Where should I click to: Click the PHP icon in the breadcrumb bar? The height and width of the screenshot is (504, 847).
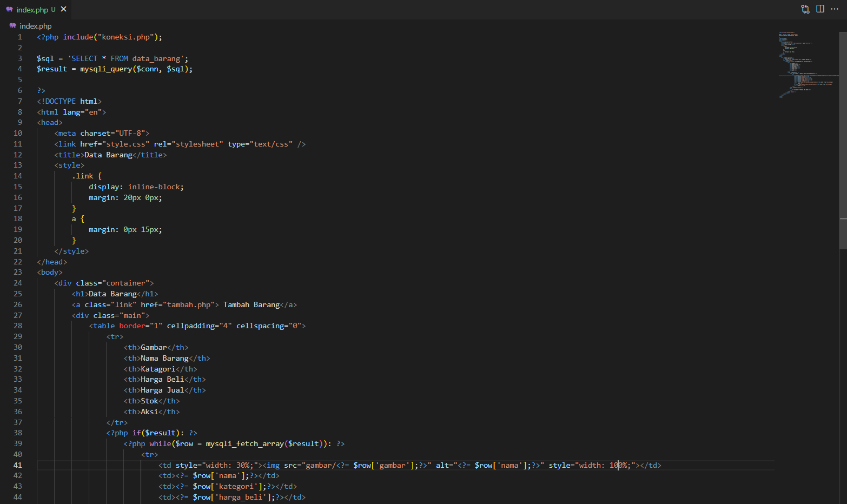(x=12, y=25)
